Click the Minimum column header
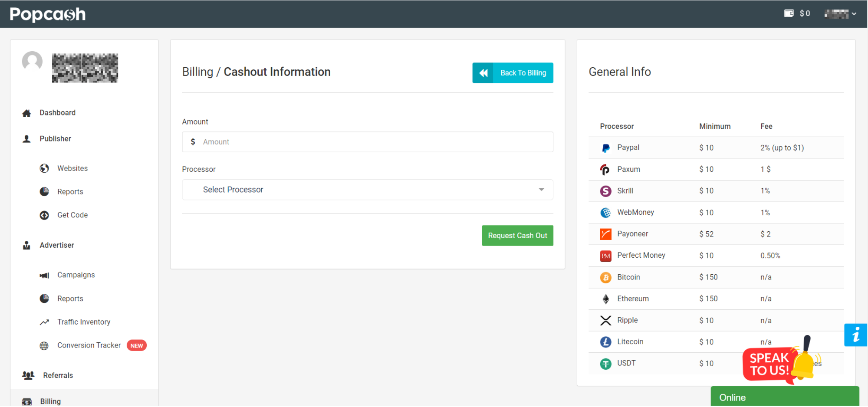 (715, 126)
